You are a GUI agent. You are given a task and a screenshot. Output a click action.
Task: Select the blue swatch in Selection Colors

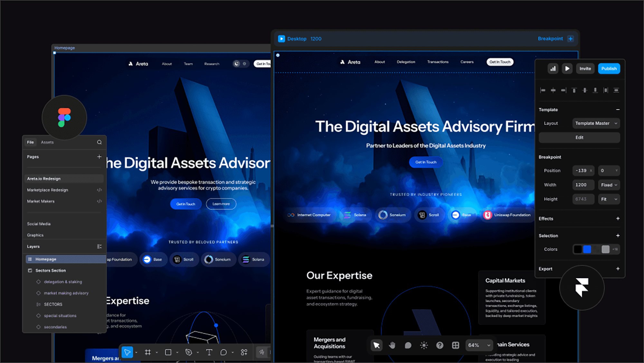click(x=588, y=249)
